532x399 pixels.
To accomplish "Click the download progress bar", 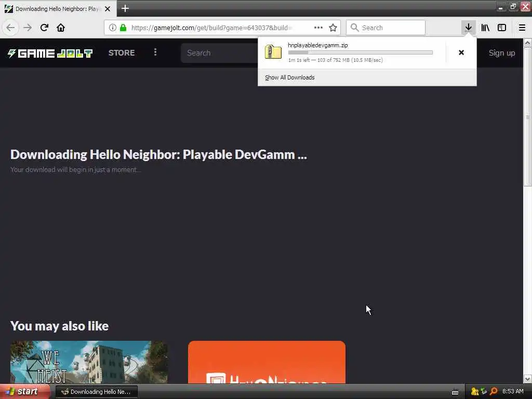I will (x=361, y=52).
